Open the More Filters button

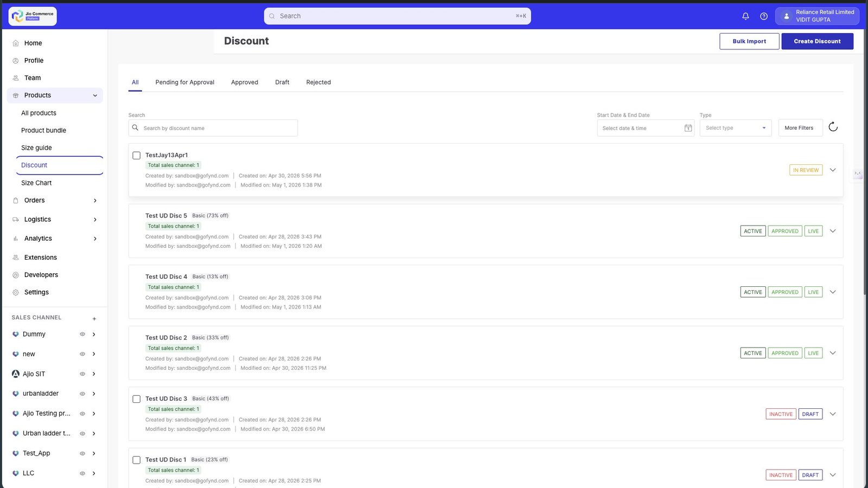tap(800, 128)
